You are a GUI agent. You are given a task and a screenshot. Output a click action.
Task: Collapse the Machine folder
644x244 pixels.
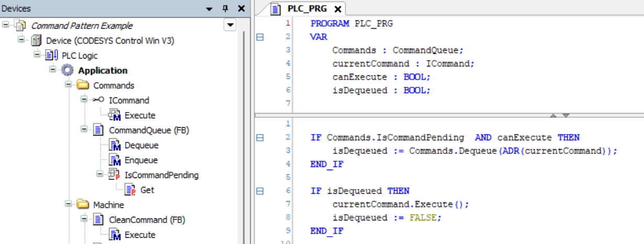pos(69,204)
